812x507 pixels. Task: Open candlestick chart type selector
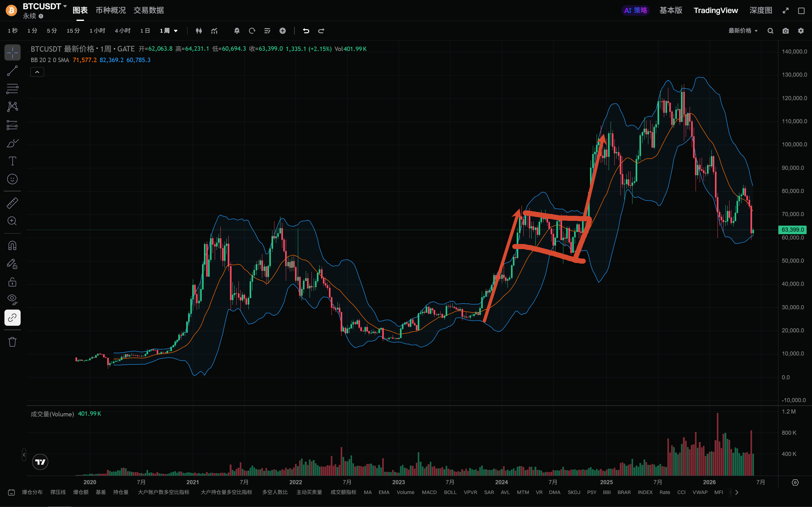coord(199,31)
